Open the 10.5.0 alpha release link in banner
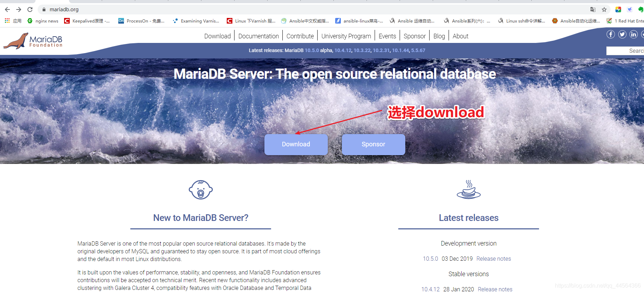The width and height of the screenshot is (644, 292). pos(312,50)
